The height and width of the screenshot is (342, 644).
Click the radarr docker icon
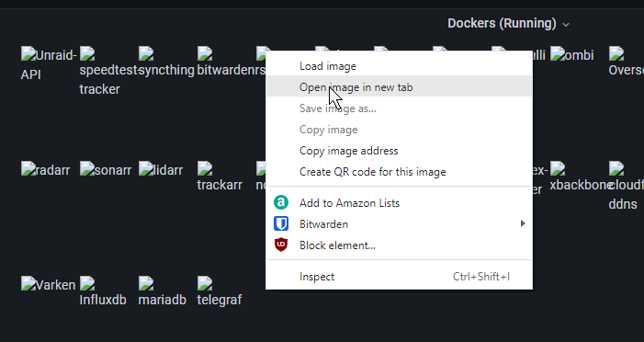tap(28, 168)
